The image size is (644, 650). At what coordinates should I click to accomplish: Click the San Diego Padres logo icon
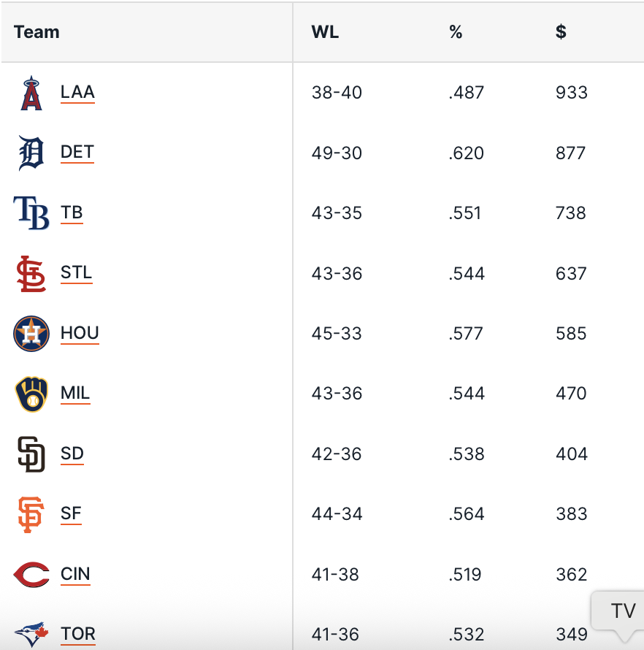coord(31,454)
